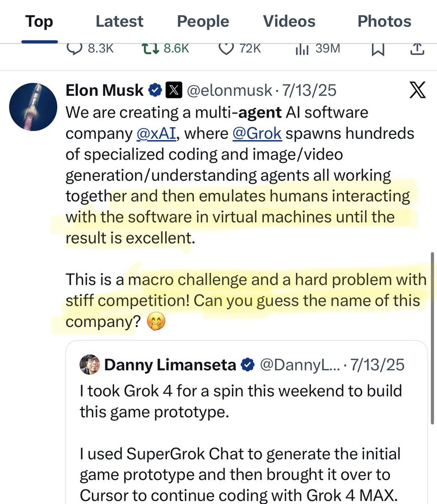Open the @Grok mention link

(x=257, y=134)
